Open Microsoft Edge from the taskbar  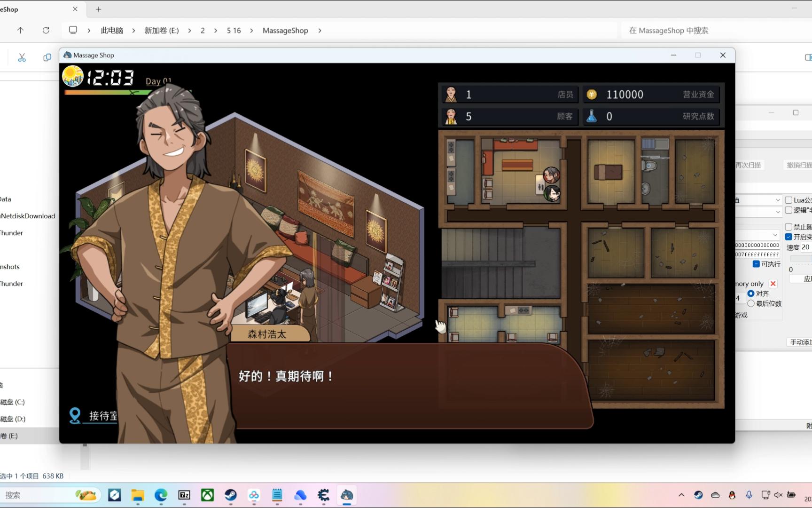[161, 495]
